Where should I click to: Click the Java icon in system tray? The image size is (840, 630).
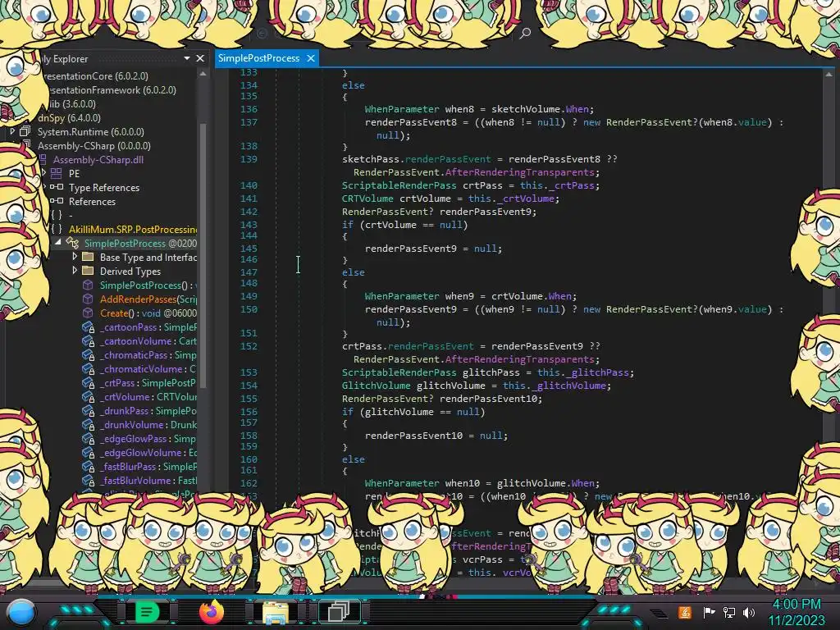(685, 612)
